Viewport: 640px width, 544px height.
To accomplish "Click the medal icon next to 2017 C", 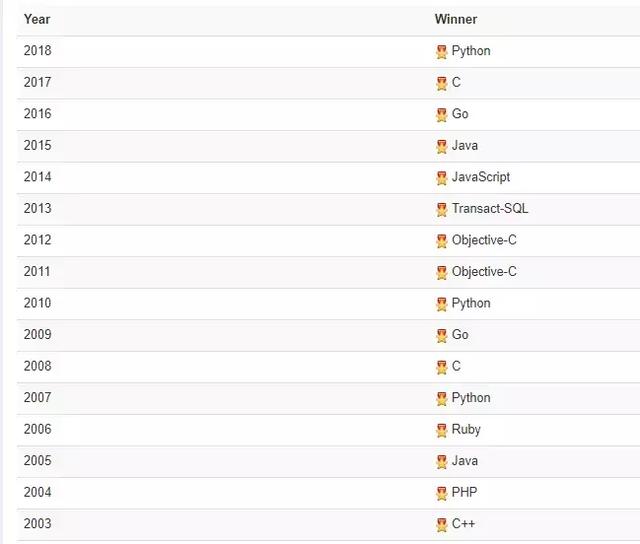I will tap(442, 83).
